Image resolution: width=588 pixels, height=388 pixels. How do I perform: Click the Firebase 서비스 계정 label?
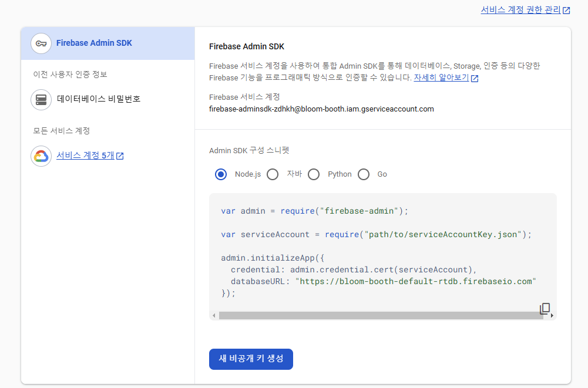244,97
